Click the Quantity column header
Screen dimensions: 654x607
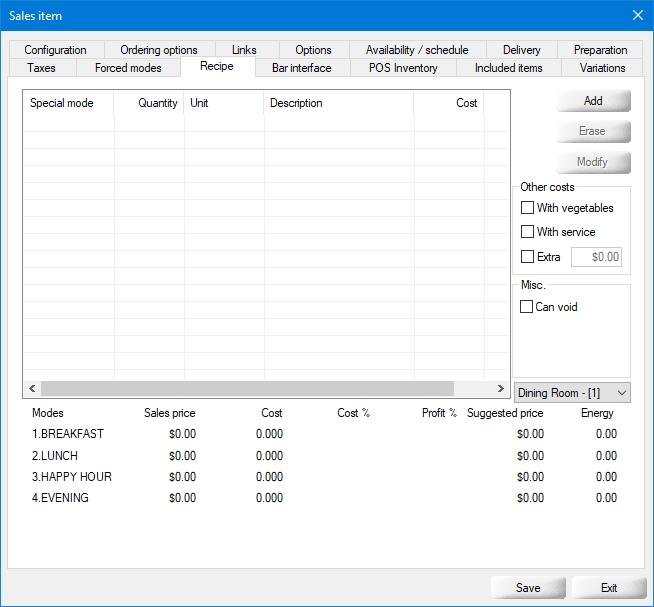click(149, 103)
